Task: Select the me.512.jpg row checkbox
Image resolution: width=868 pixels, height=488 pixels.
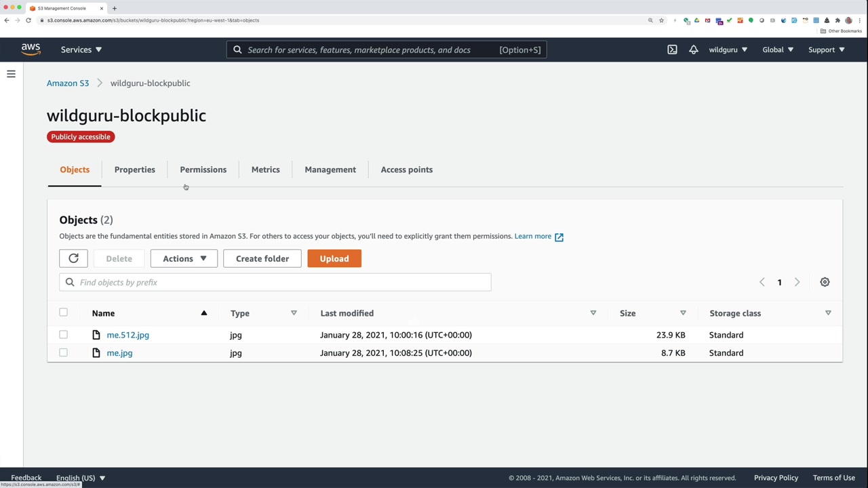Action: (x=63, y=335)
